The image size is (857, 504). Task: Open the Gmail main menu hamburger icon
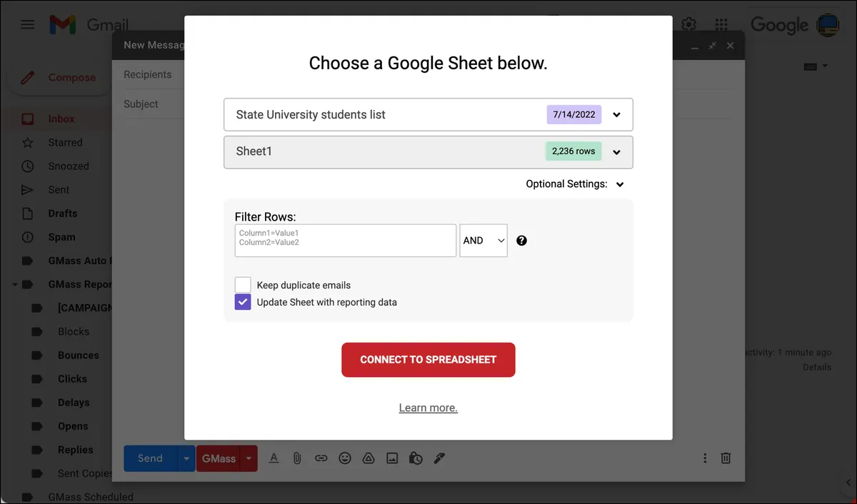(x=28, y=25)
